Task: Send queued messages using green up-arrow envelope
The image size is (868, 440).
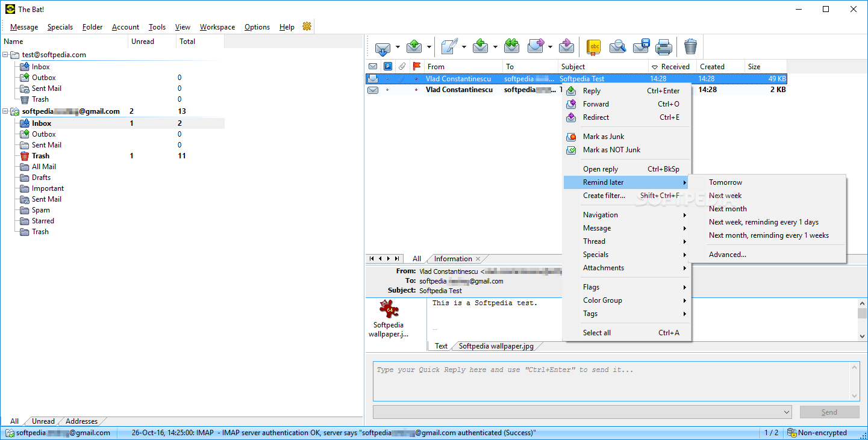Action: pyautogui.click(x=414, y=46)
